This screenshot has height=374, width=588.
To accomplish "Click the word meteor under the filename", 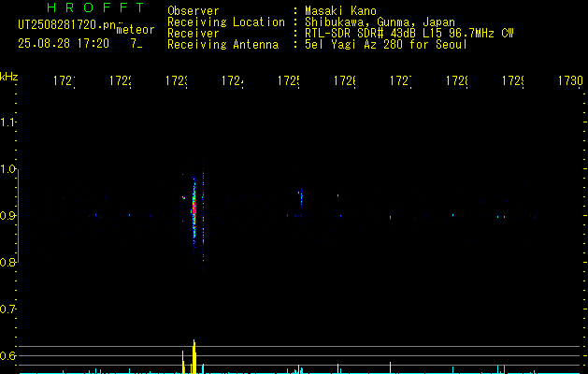I will coord(136,30).
